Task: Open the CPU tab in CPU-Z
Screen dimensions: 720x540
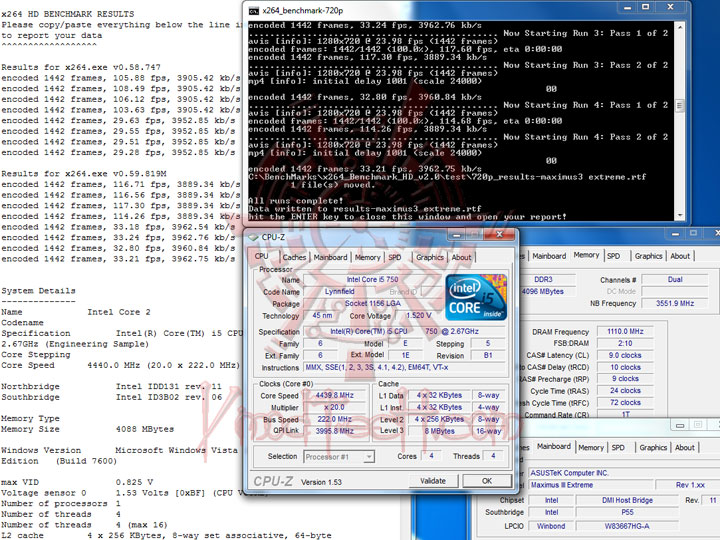Action: click(262, 256)
